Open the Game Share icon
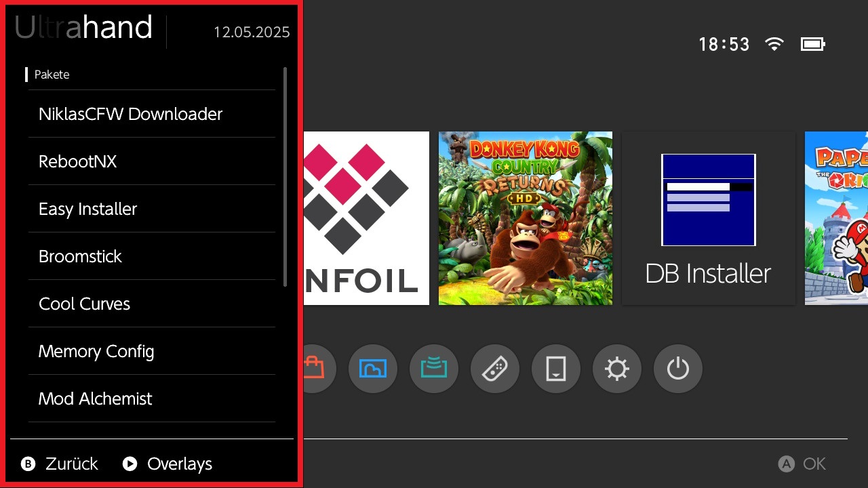The image size is (868, 488). [434, 369]
